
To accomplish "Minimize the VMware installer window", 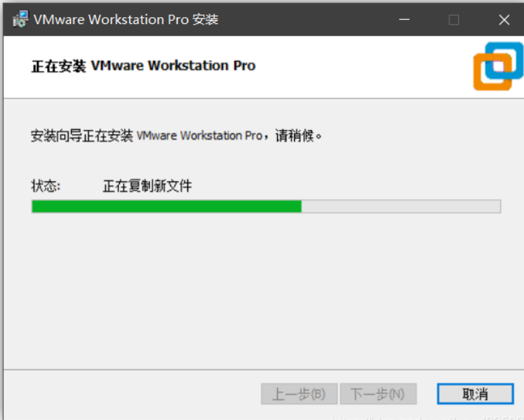I will [x=404, y=19].
